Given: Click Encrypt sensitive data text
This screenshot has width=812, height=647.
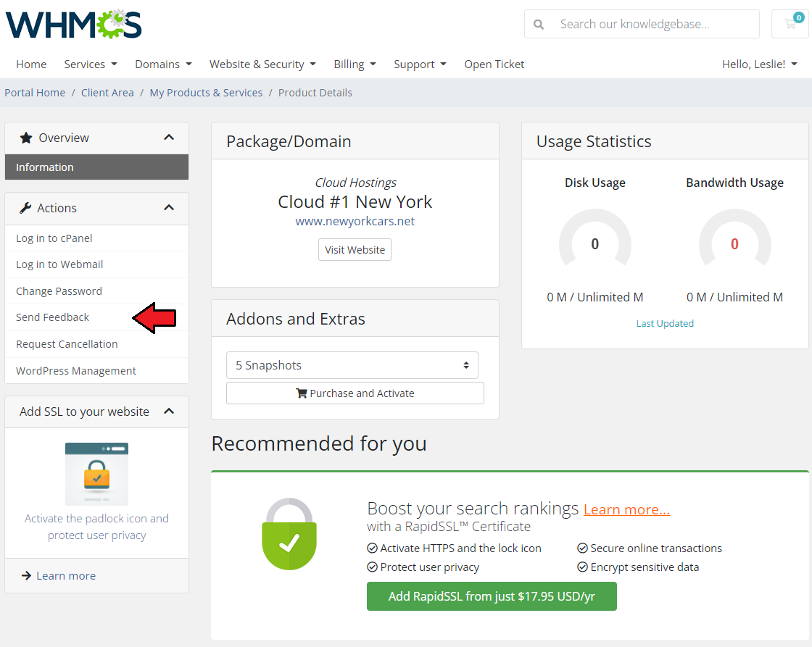Looking at the screenshot, I should tap(645, 567).
